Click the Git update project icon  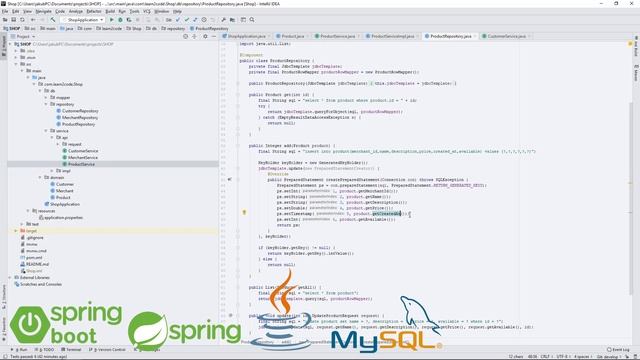coord(178,20)
